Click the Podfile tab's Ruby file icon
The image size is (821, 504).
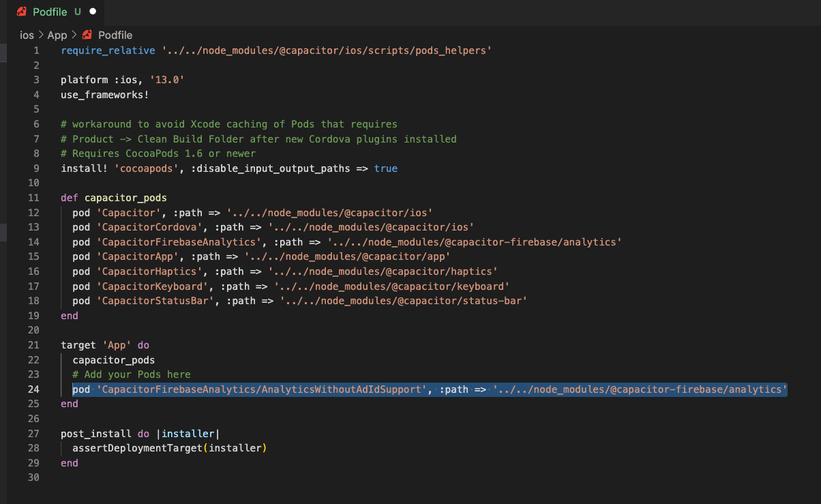tap(22, 12)
